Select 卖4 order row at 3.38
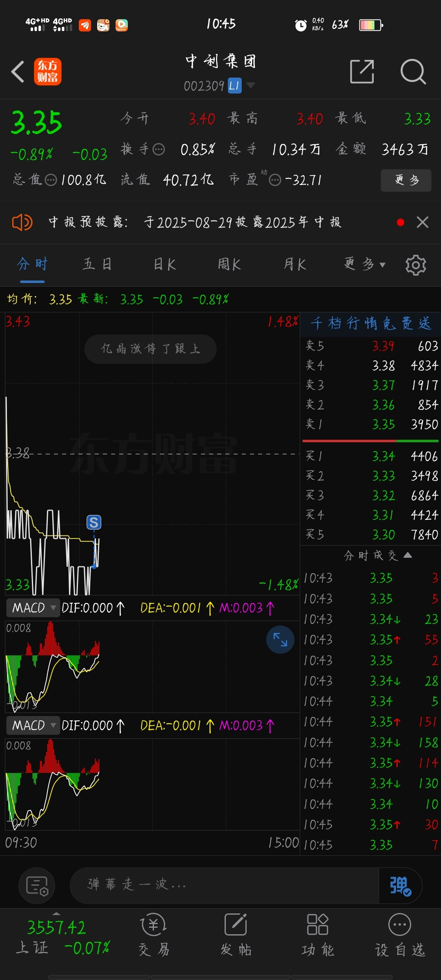The image size is (441, 980). [371, 365]
